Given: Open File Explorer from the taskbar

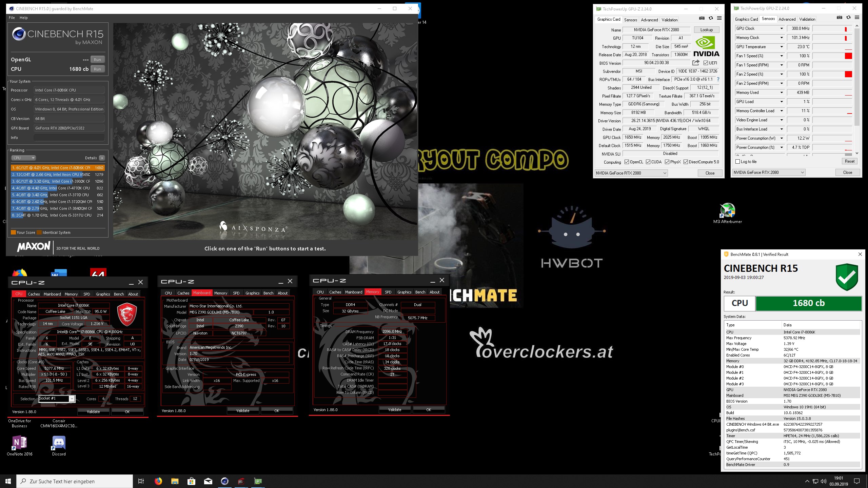Looking at the screenshot, I should point(175,481).
